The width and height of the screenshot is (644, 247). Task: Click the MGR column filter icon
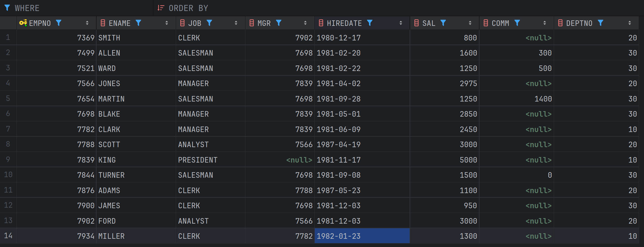pos(279,23)
